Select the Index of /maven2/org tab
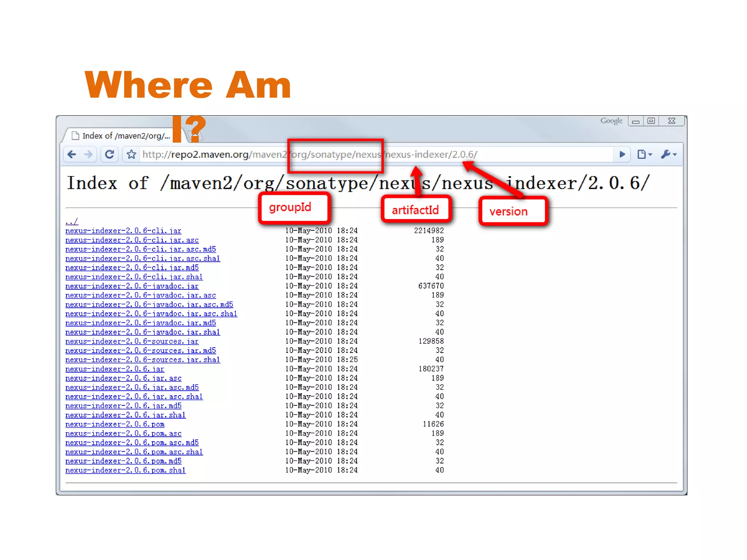Screen dimensions: 747x560 click(x=122, y=136)
